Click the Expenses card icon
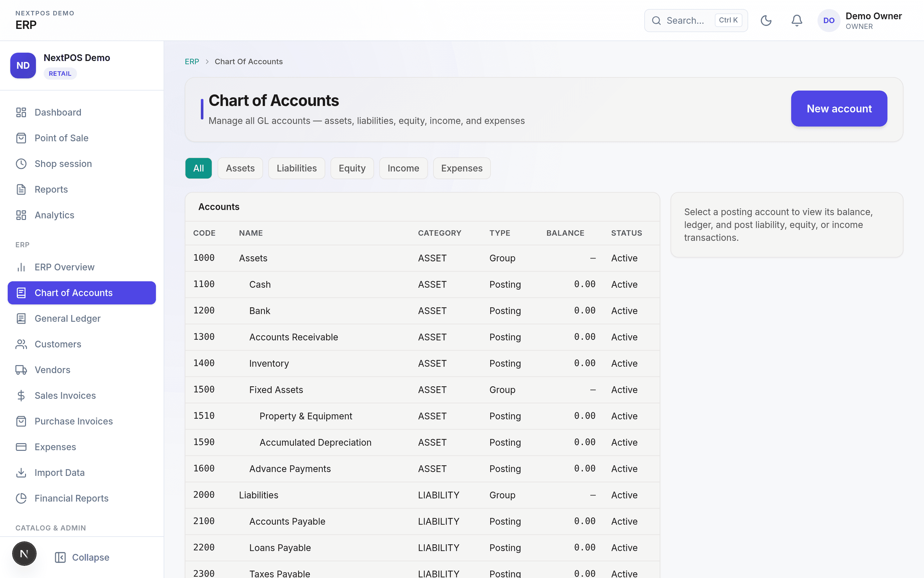 point(21,447)
